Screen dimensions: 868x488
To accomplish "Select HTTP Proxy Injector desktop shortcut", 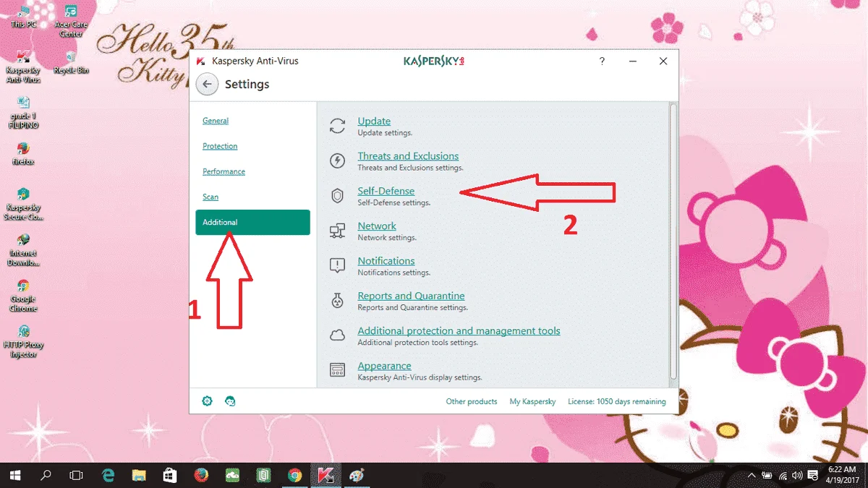I will pos(23,341).
